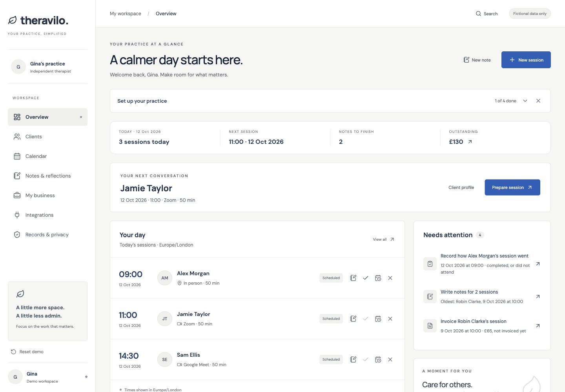Viewport: 565px width, 392px height.
Task: Write a note for Alex Morgan's 09:00 session
Action: pos(353,278)
